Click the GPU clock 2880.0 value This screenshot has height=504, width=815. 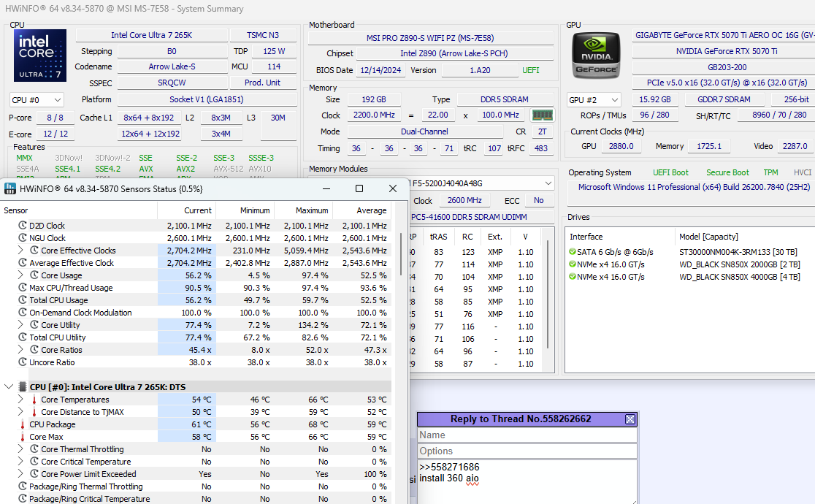click(621, 146)
